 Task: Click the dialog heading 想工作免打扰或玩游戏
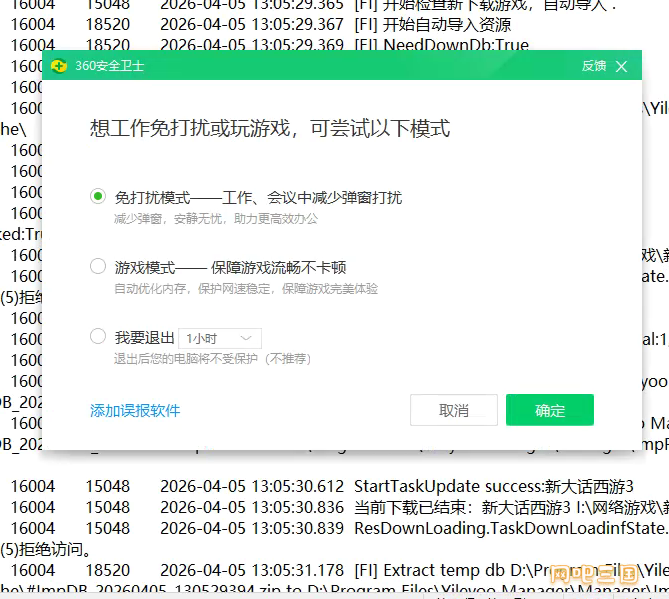point(270,128)
